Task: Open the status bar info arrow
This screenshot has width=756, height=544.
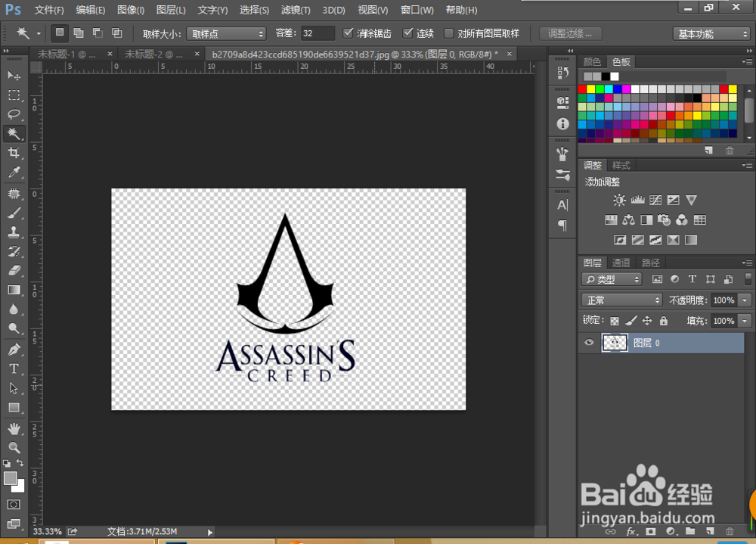Action: [x=209, y=533]
